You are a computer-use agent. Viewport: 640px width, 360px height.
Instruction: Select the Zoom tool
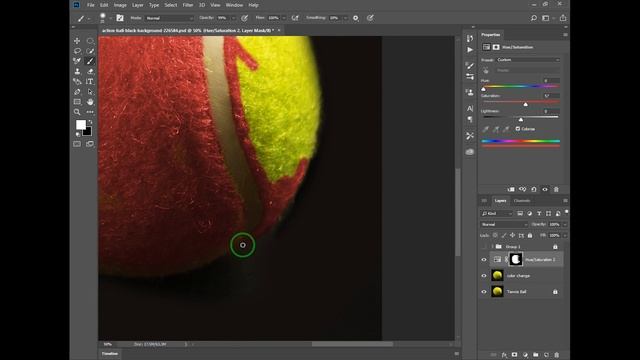tap(77, 112)
